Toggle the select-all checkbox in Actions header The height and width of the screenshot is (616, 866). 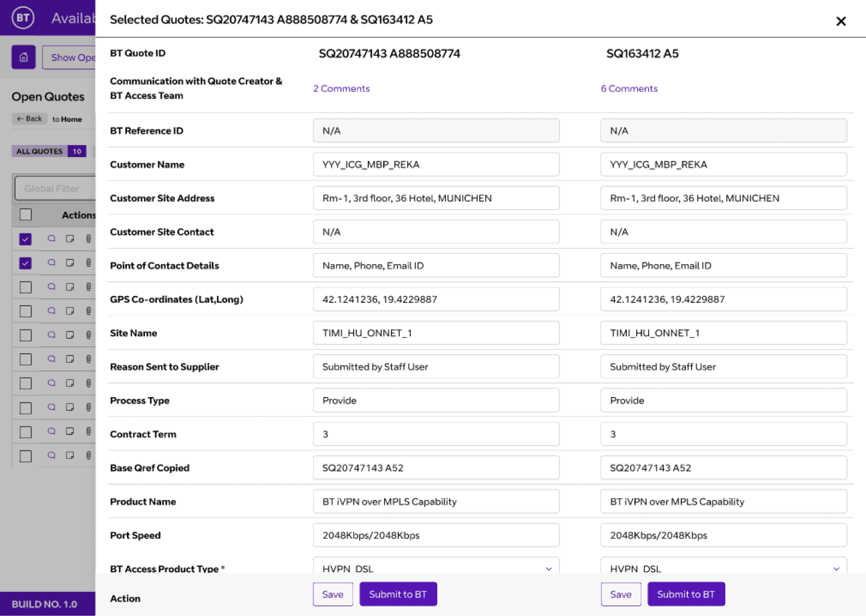(25, 215)
